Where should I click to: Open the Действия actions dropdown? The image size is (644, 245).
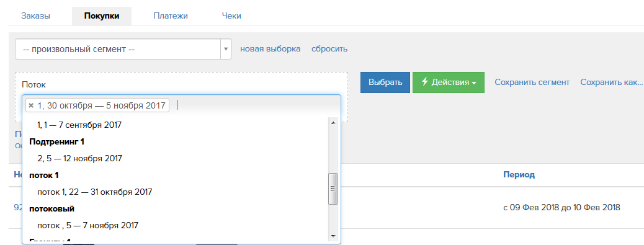449,82
